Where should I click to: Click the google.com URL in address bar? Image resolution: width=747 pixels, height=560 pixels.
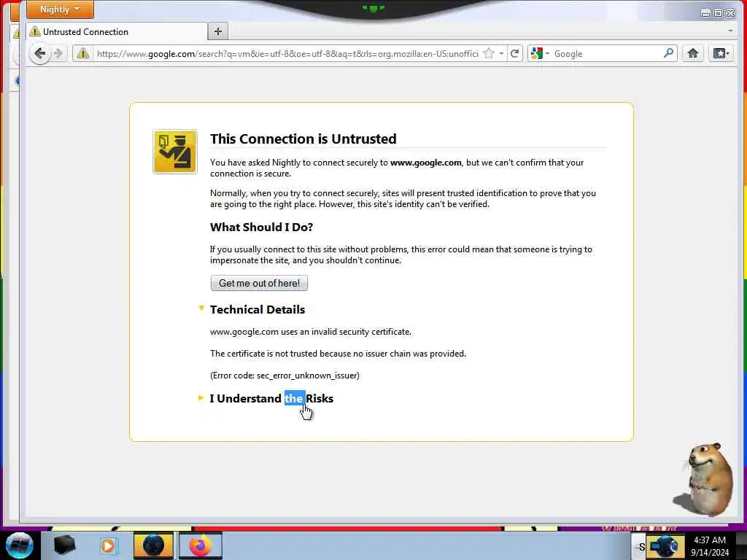coord(287,54)
